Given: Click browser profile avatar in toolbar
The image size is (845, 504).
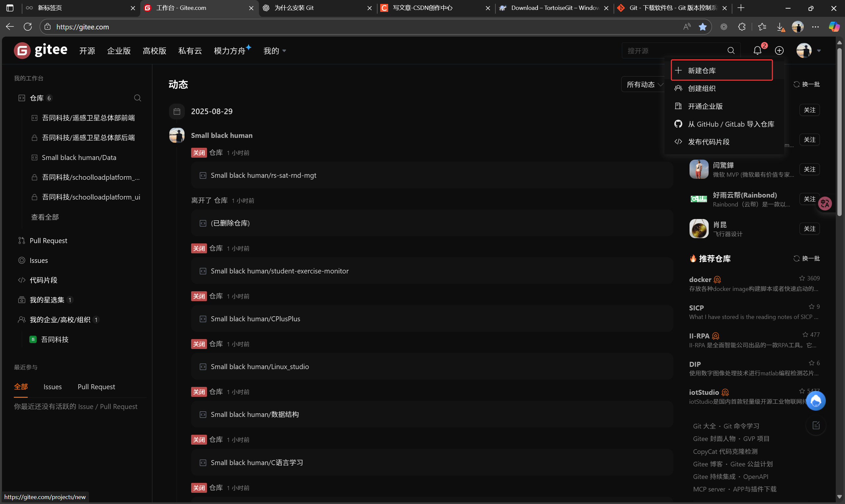Looking at the screenshot, I should pyautogui.click(x=797, y=27).
